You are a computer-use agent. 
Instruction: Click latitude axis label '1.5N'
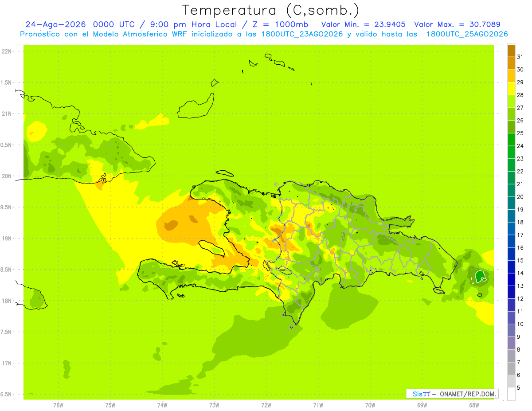7,82
